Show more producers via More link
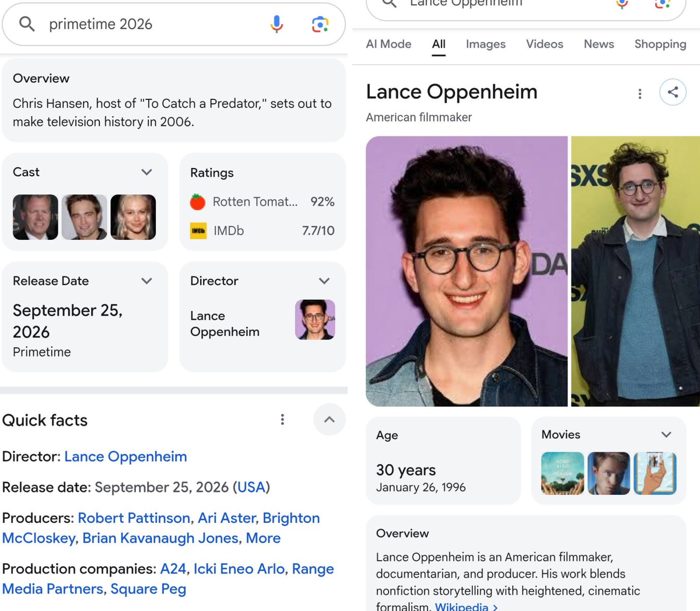 263,538
